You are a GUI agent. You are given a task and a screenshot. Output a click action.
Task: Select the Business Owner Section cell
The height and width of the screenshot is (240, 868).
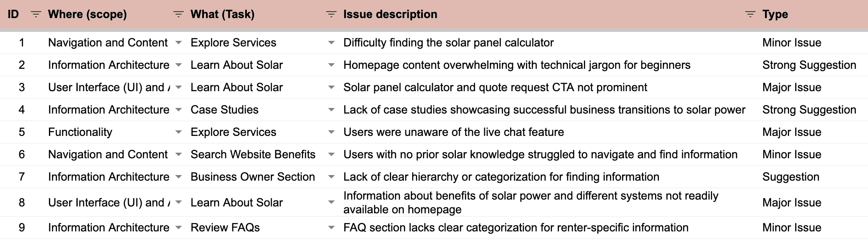[252, 177]
